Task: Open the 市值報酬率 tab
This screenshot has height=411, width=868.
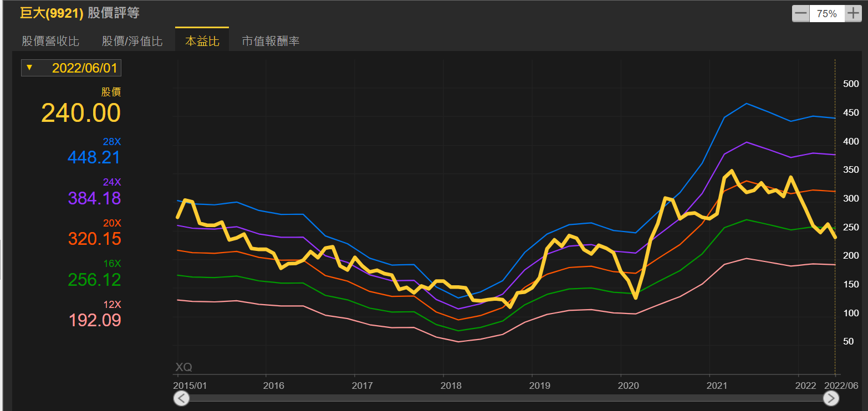Action: [x=270, y=41]
